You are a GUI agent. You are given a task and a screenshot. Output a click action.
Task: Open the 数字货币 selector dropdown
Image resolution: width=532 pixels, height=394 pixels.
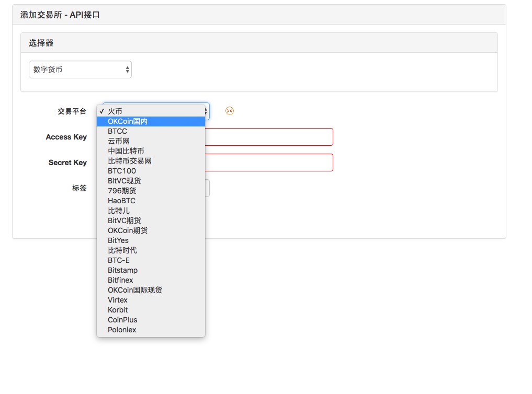(80, 69)
